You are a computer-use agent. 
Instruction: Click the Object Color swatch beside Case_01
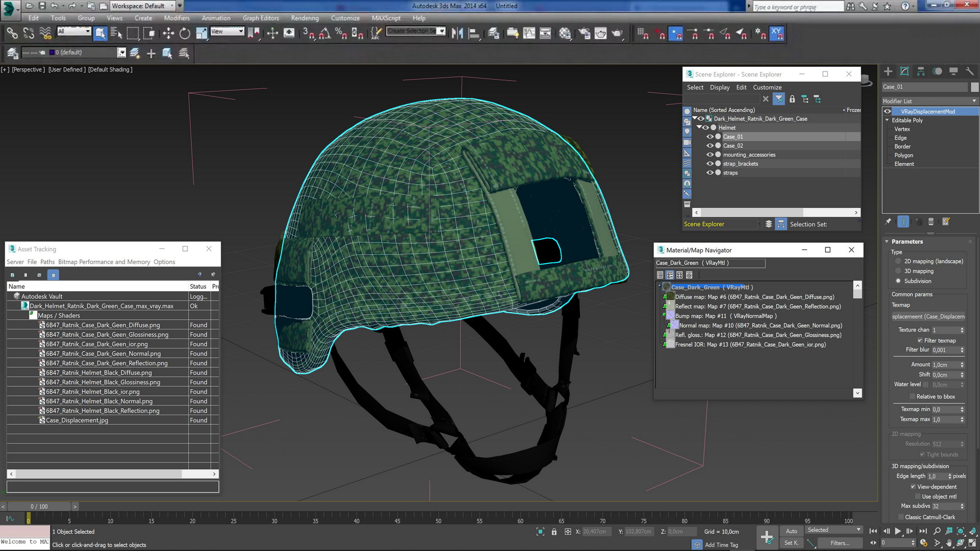pyautogui.click(x=974, y=87)
